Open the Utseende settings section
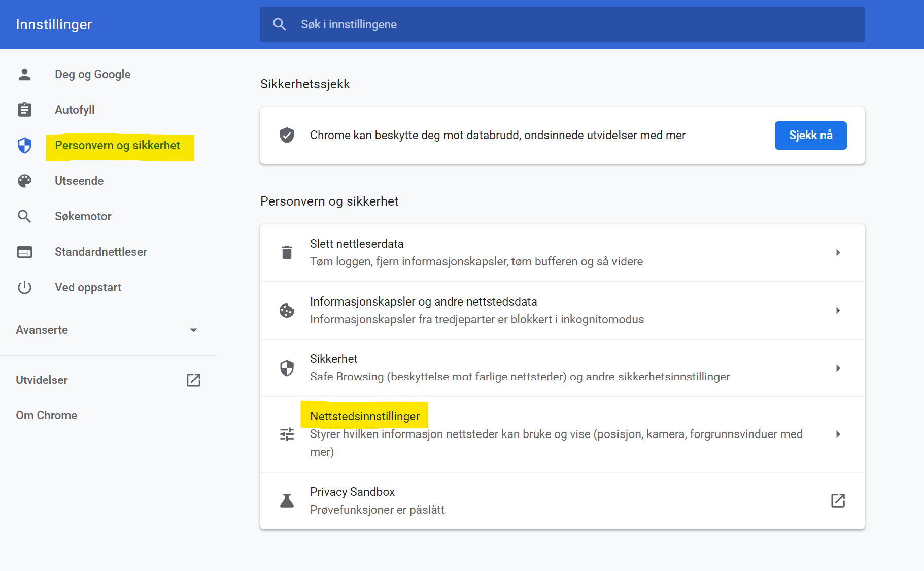The height and width of the screenshot is (571, 924). [79, 181]
